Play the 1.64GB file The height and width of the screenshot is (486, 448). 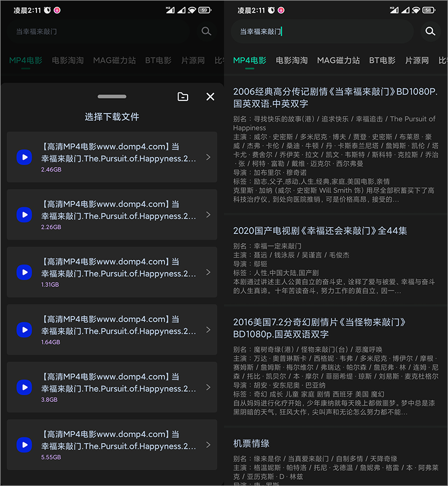pyautogui.click(x=24, y=330)
